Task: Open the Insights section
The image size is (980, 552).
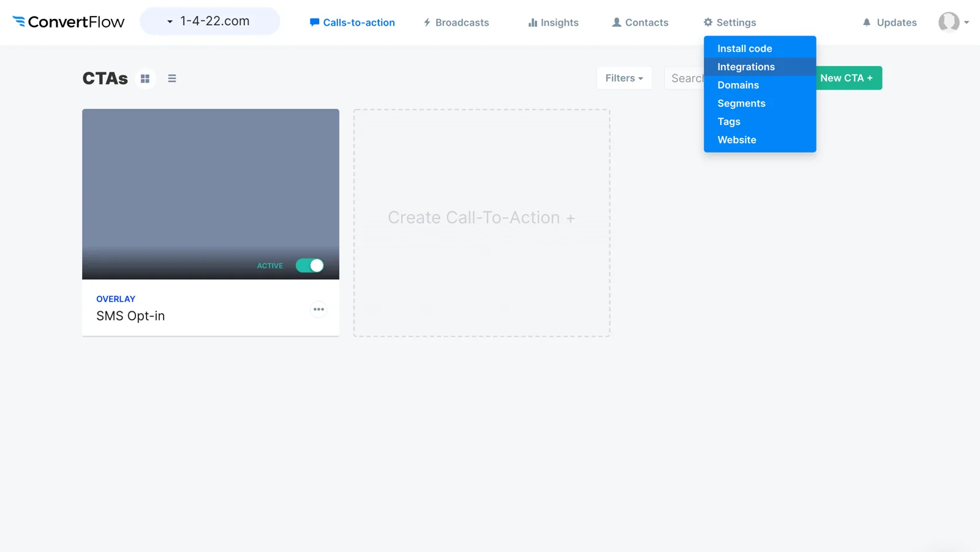Action: [x=553, y=23]
